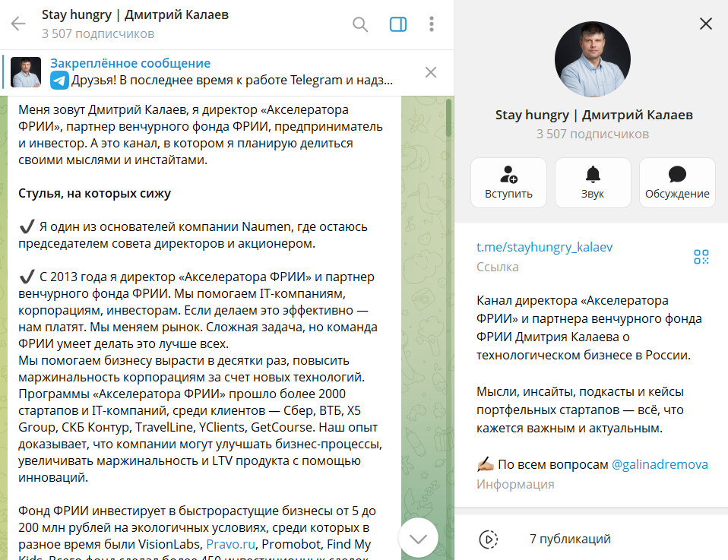Click the writing-hand emoji before 'По всем вопросам'
This screenshot has width=728, height=560.
pyautogui.click(x=485, y=464)
